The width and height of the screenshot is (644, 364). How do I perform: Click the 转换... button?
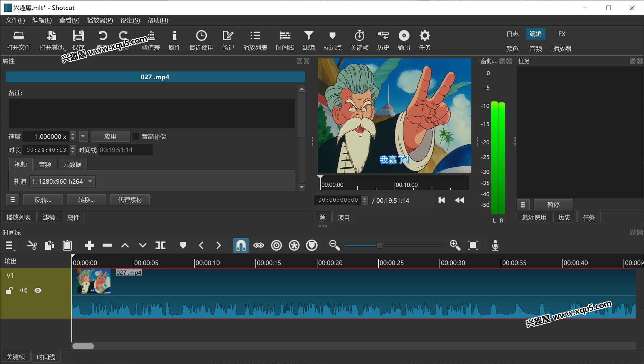click(86, 200)
